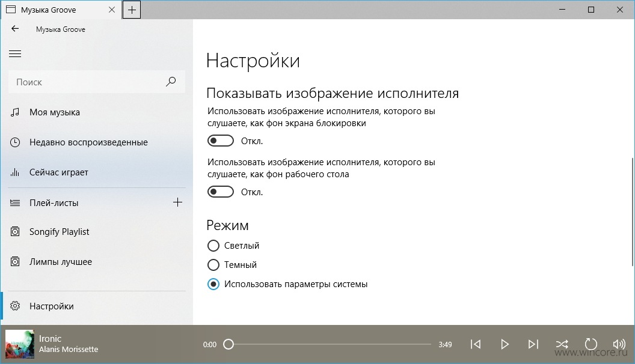Open new window tab with plus button

pyautogui.click(x=132, y=10)
